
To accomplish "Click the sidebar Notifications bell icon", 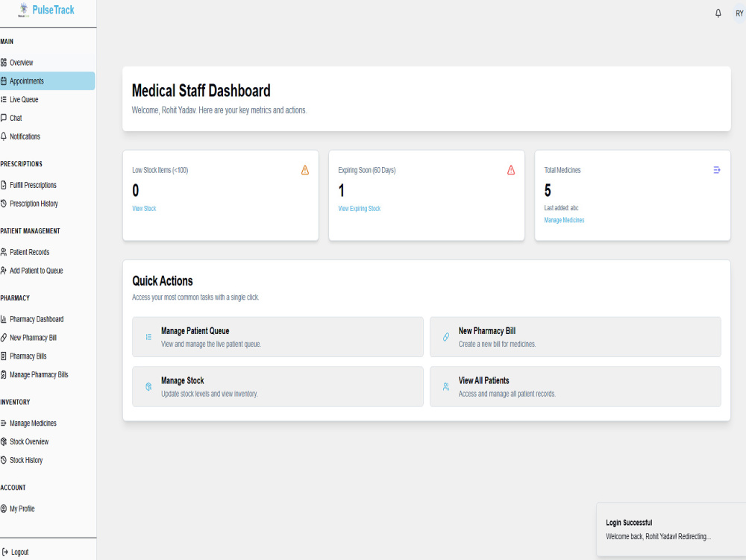I will click(4, 136).
